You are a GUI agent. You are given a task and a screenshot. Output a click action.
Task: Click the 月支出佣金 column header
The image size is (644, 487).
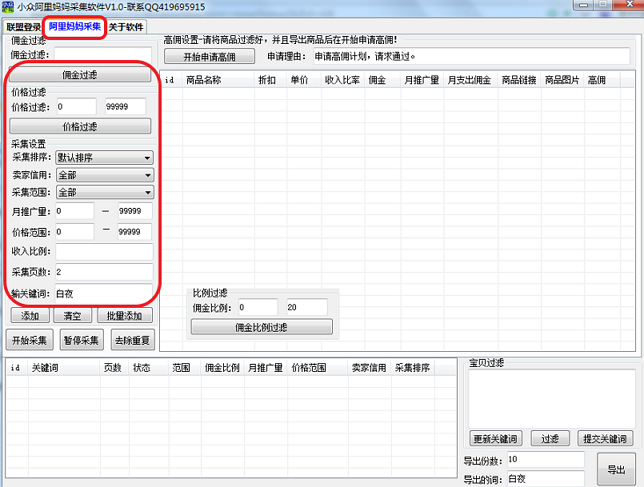(469, 80)
